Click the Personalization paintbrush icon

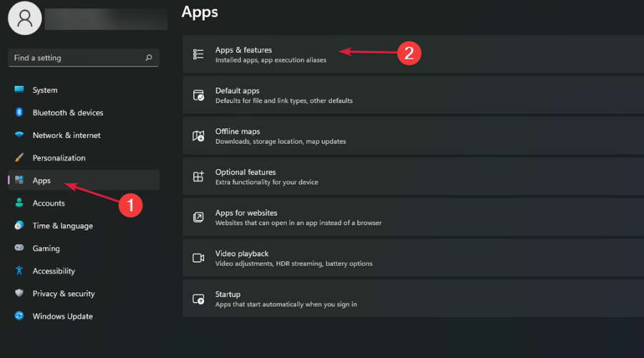[19, 158]
